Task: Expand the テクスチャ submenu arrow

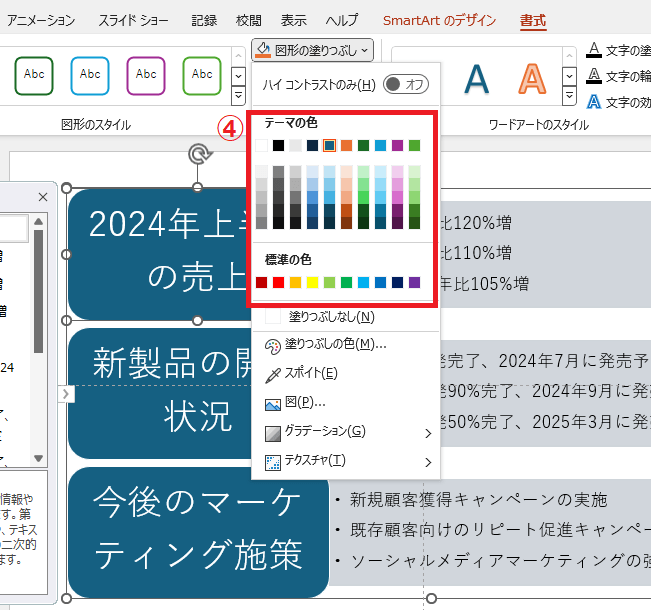Action: tap(428, 462)
